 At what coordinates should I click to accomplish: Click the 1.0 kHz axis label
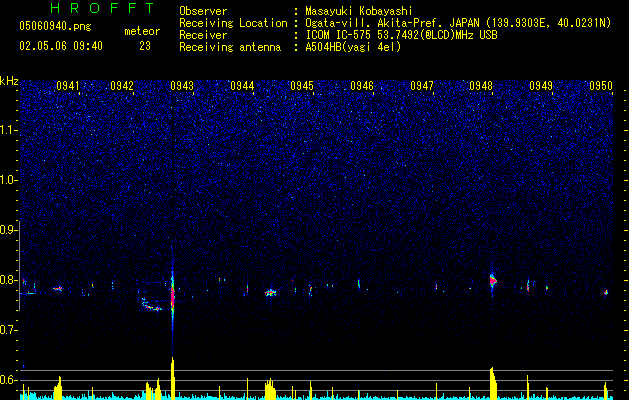[8, 180]
